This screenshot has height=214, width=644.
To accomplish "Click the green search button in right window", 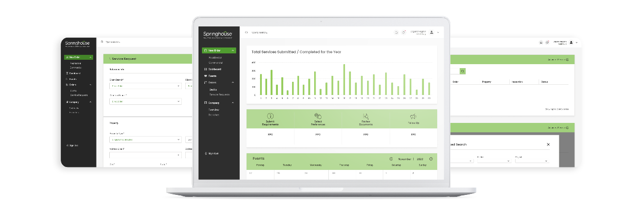I will pyautogui.click(x=462, y=71).
